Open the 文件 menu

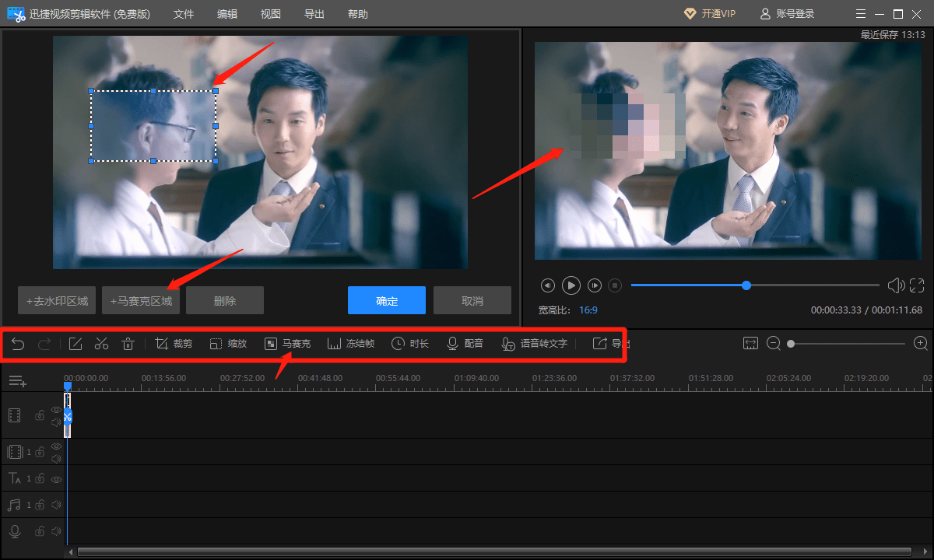pyautogui.click(x=184, y=13)
